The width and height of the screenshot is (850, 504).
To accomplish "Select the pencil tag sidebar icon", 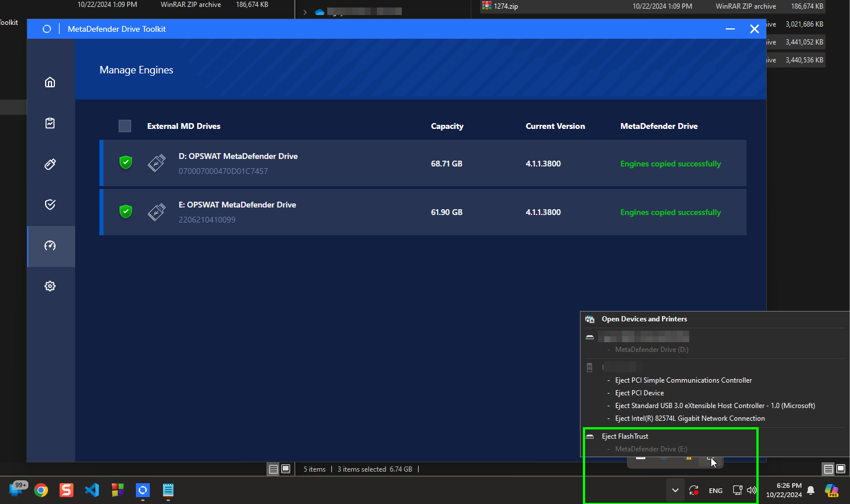I will coord(50,164).
